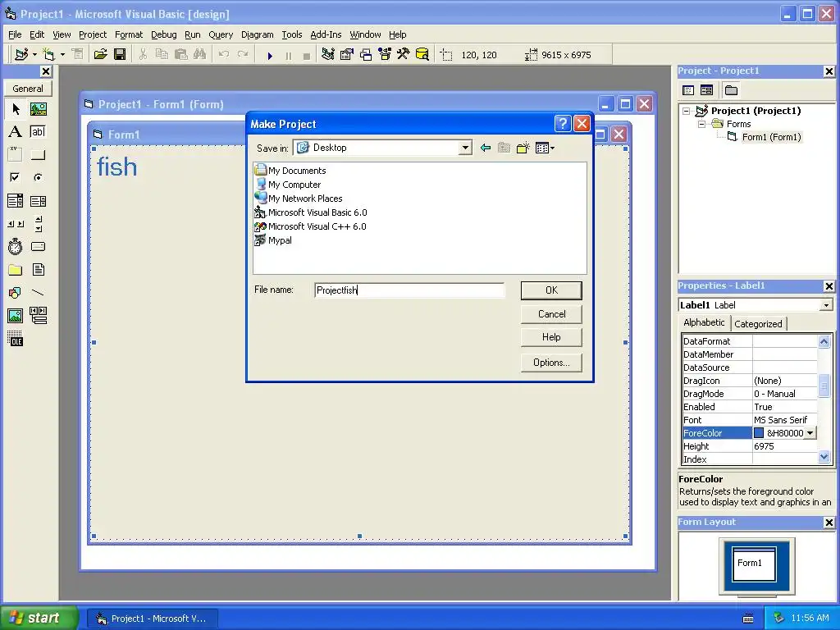840x630 pixels.
Task: Select the Label tool
Action: click(x=16, y=132)
